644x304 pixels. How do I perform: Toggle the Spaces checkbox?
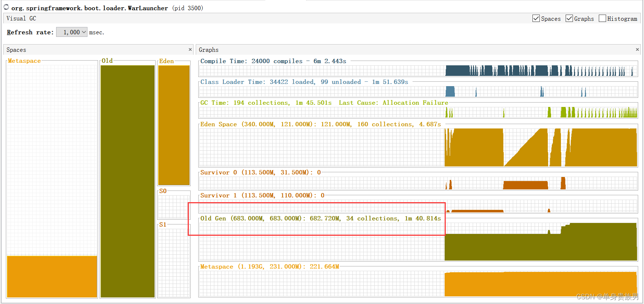click(x=536, y=19)
